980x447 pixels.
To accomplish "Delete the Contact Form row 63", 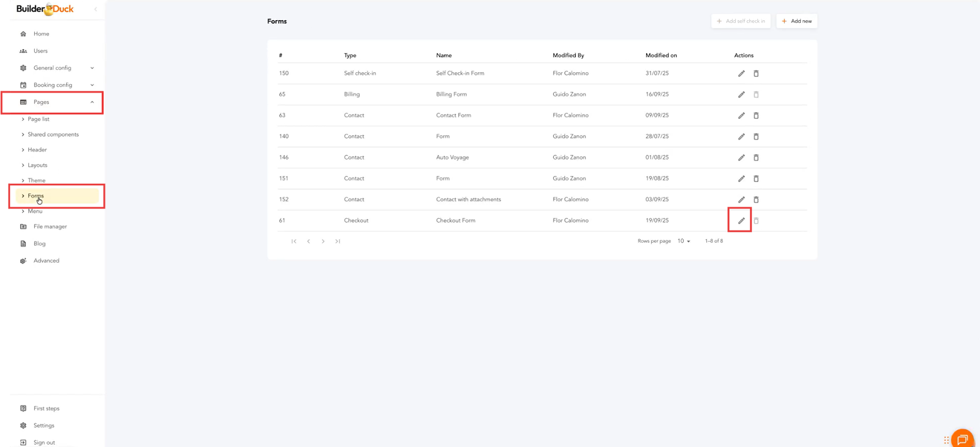I will click(756, 115).
